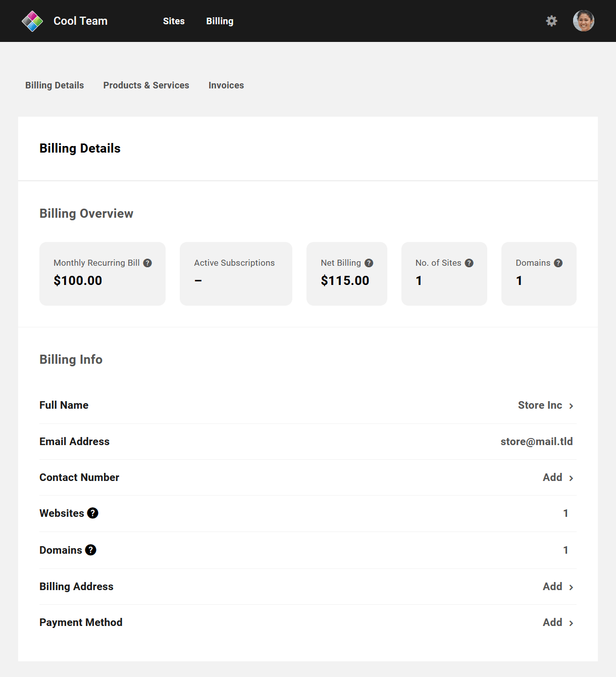Select the Active Subscriptions overview card
Screen dimensions: 616x677
(x=235, y=273)
